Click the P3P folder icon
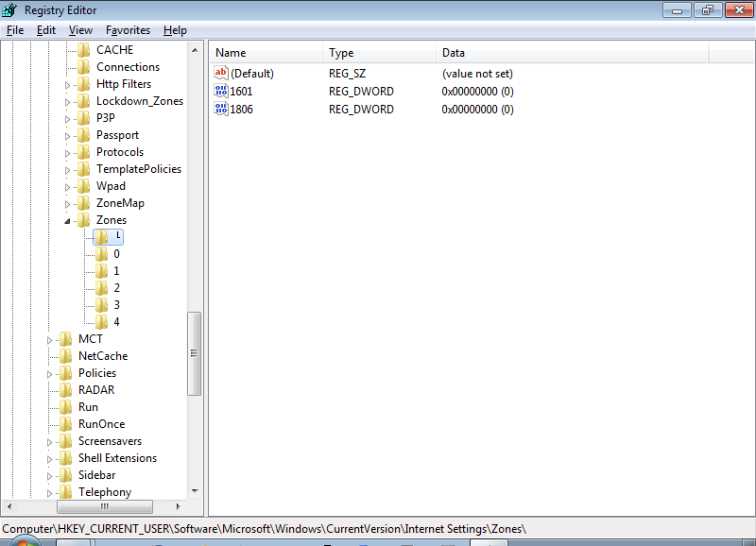 click(84, 117)
